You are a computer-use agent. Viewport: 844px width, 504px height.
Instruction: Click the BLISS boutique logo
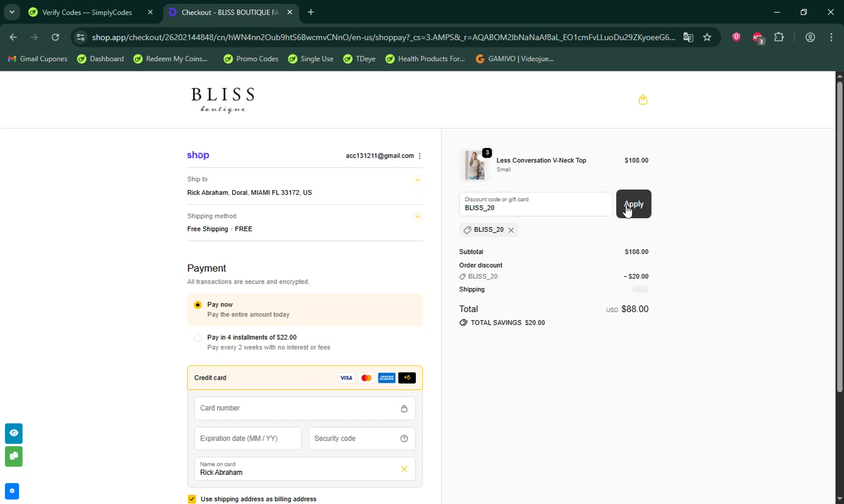pyautogui.click(x=223, y=100)
